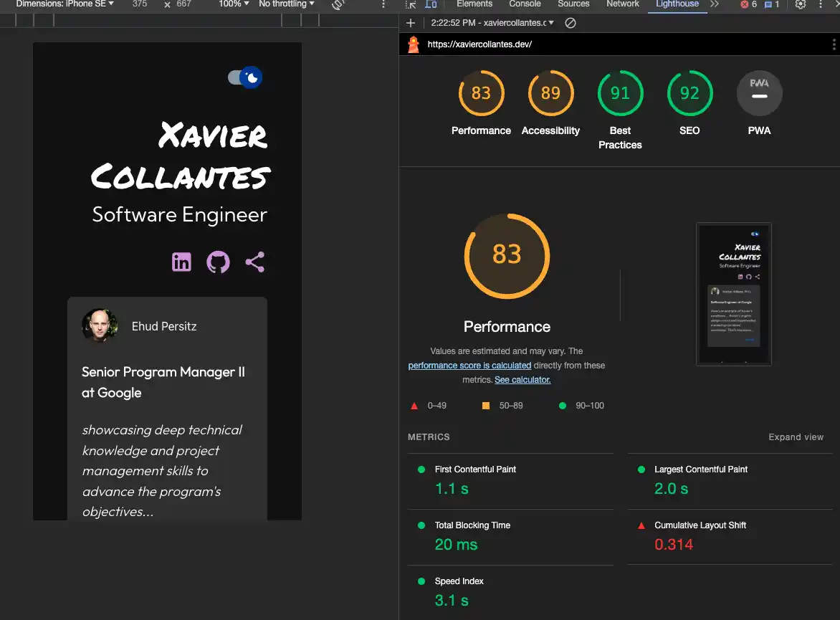
Task: Click the Accessibility score gauge 89
Action: [550, 93]
